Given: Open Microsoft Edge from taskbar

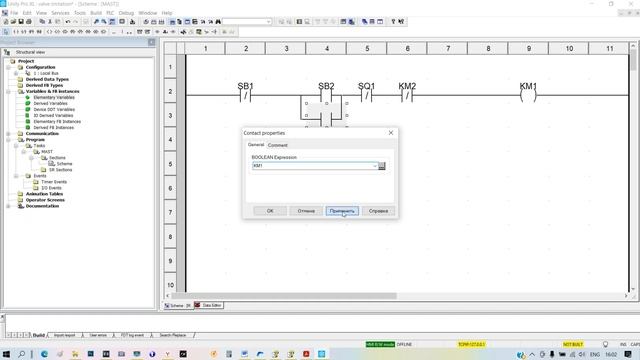Looking at the screenshot, I should (44, 354).
